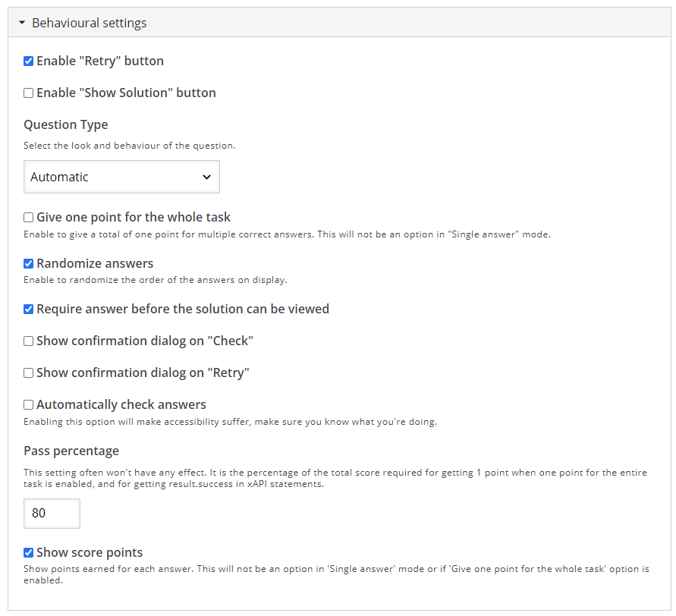Click the Enable "Retry" button label text
The image size is (676, 616).
(100, 61)
